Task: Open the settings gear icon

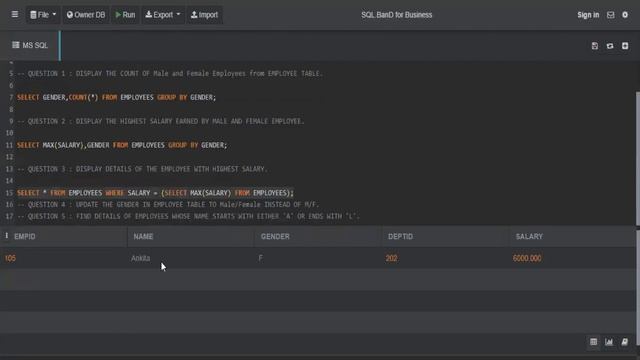Action: (x=625, y=15)
